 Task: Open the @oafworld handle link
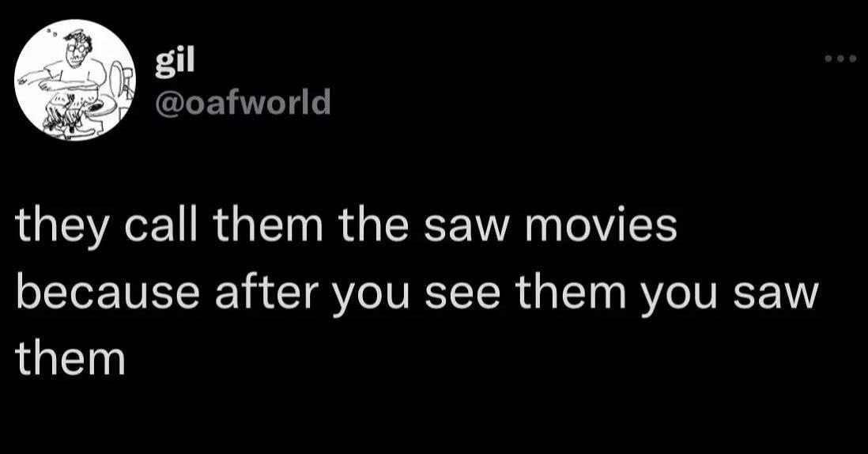[x=243, y=101]
